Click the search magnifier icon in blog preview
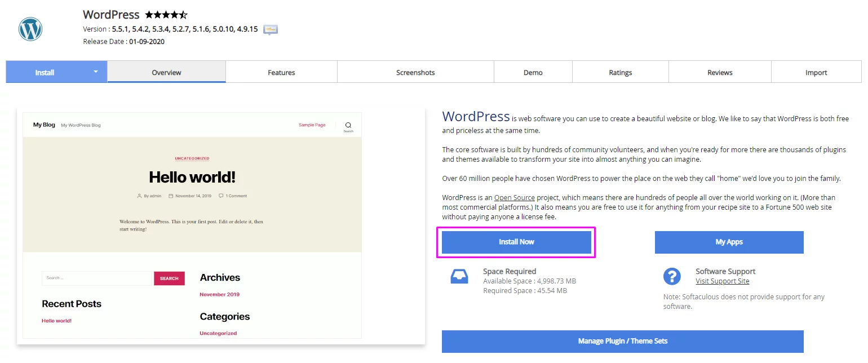Screen dimensions: 868x363 pos(348,125)
